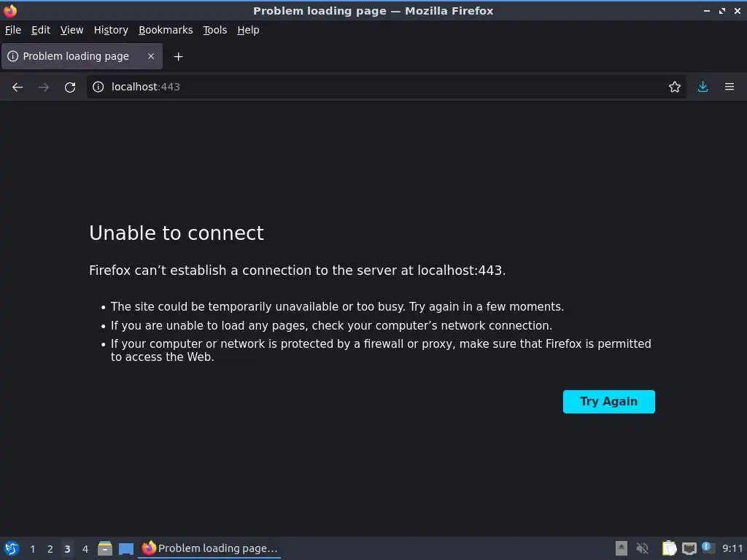Click the Try Again button
The width and height of the screenshot is (747, 560).
click(609, 402)
